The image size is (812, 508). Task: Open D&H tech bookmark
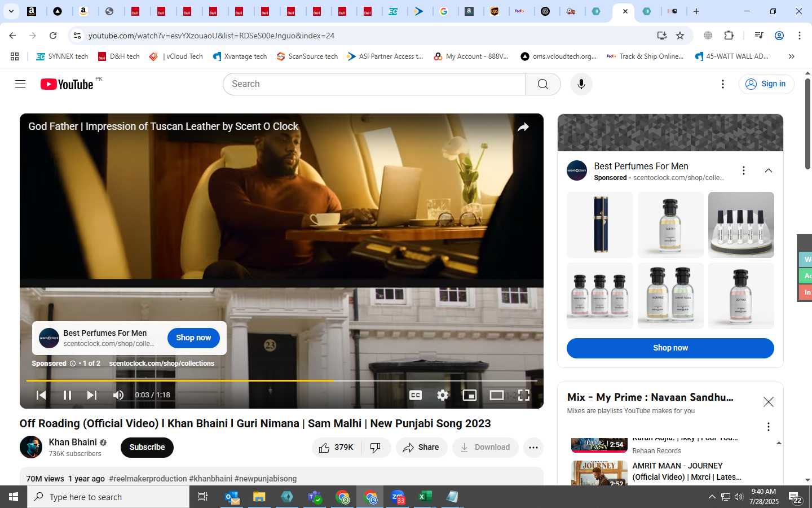(119, 56)
